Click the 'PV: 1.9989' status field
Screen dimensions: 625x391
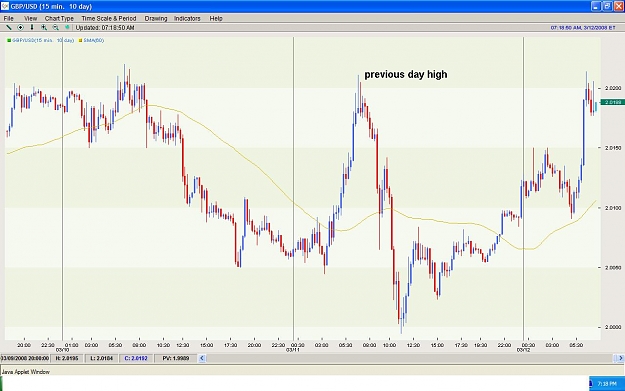pos(175,358)
